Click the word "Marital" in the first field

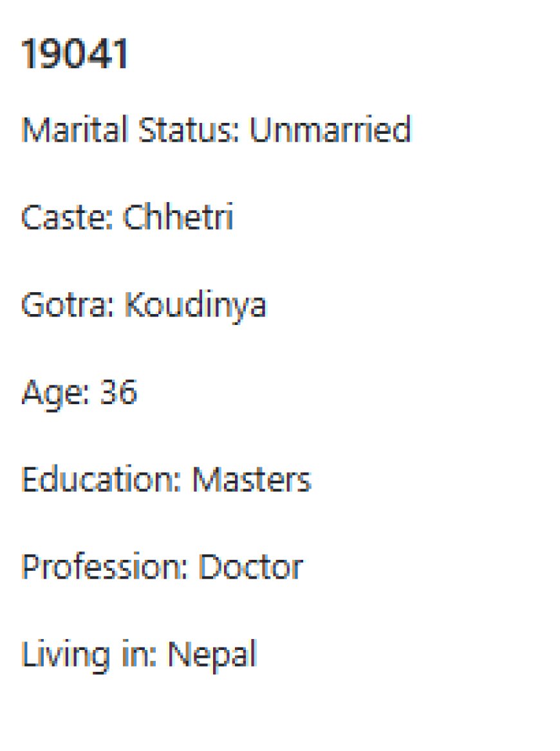coord(67,130)
